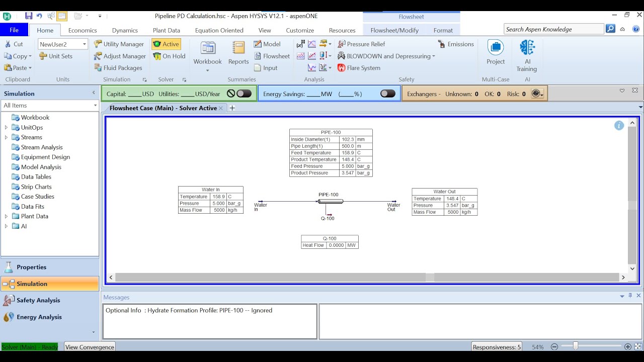Expand the AI tree node
The height and width of the screenshot is (362, 644).
click(6, 226)
